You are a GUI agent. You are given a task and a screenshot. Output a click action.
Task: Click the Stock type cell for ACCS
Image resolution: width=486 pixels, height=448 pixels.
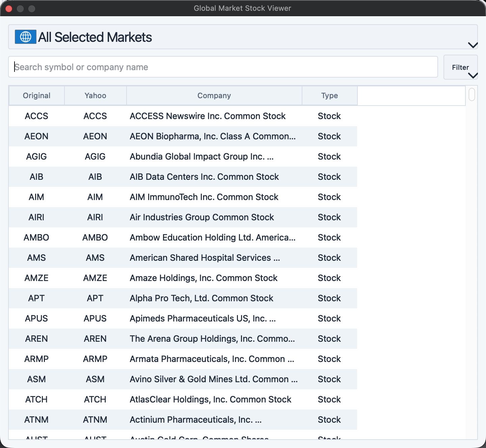point(329,116)
